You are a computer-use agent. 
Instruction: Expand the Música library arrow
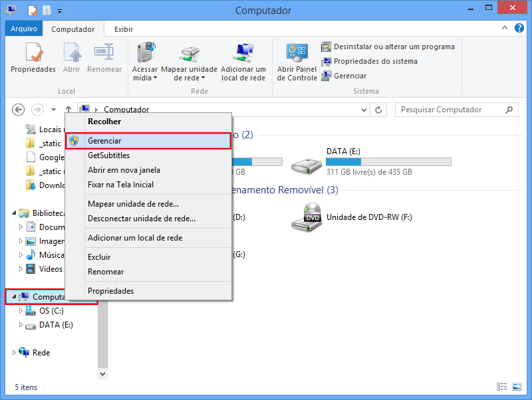(x=21, y=255)
